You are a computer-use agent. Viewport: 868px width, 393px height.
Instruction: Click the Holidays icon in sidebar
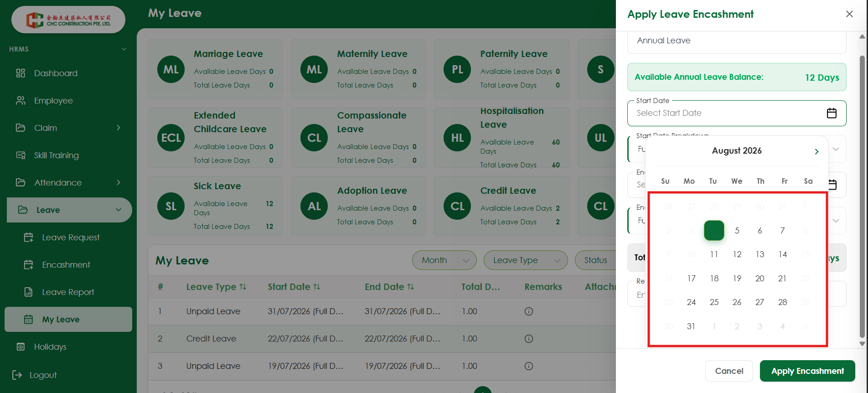[21, 346]
